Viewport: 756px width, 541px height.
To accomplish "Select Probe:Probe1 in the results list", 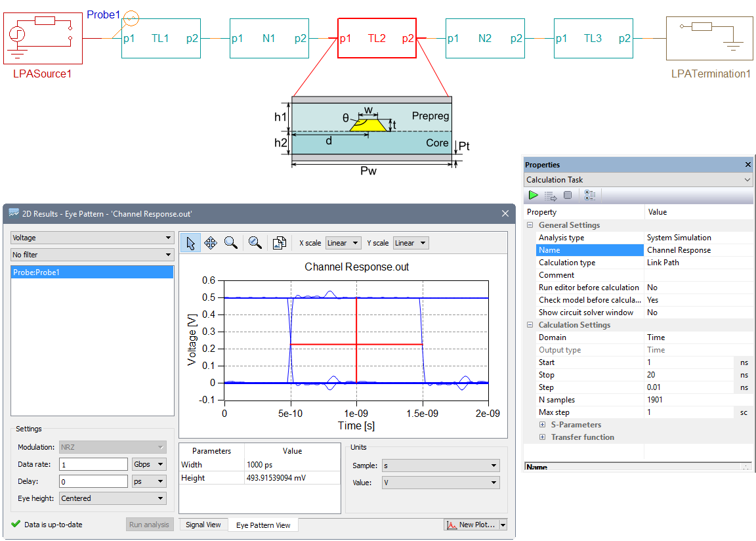I will point(93,272).
